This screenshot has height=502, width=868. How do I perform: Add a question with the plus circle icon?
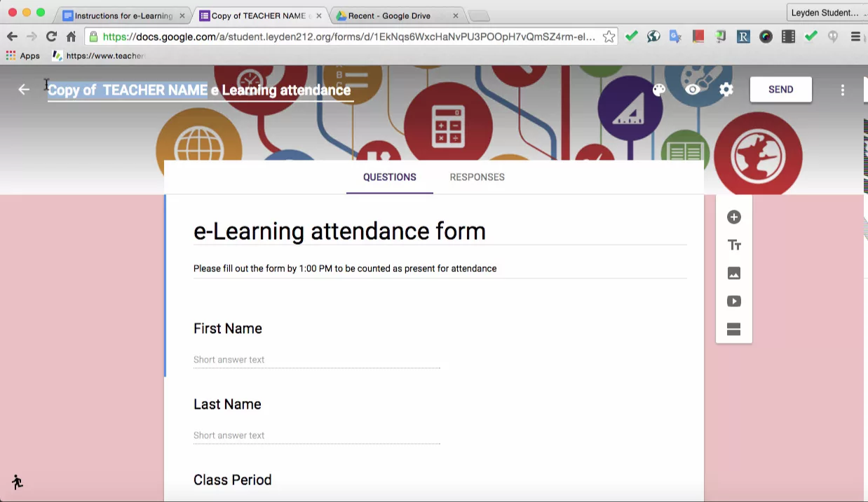(x=734, y=217)
